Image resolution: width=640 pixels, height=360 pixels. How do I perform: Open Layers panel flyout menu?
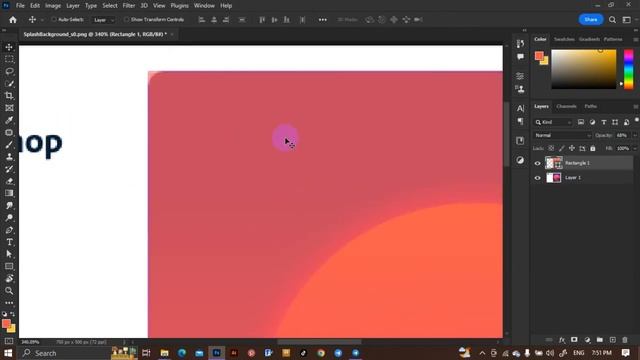coord(636,107)
